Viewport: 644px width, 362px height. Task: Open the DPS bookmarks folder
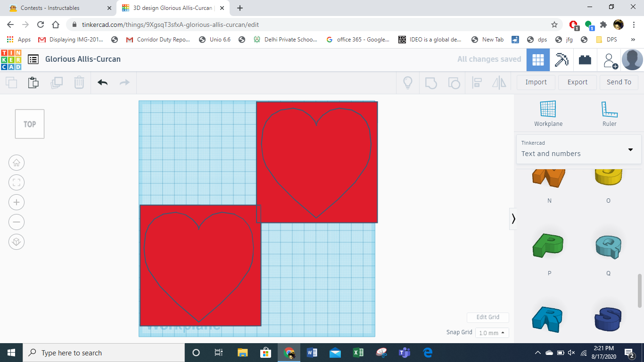tap(606, 40)
